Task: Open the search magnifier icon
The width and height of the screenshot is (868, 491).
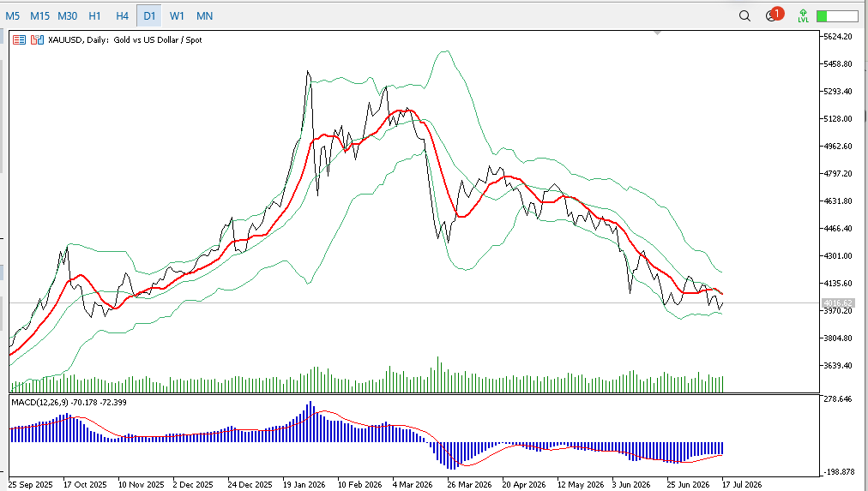Action: tap(744, 16)
